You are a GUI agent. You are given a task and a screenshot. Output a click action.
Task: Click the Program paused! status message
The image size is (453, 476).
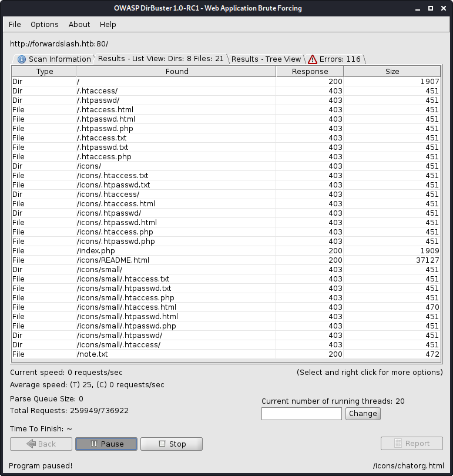[x=41, y=465]
